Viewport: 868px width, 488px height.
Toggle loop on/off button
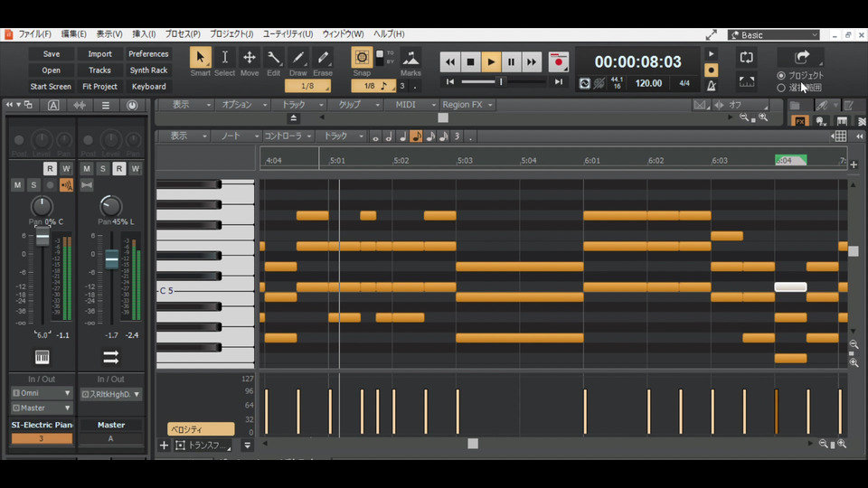747,57
